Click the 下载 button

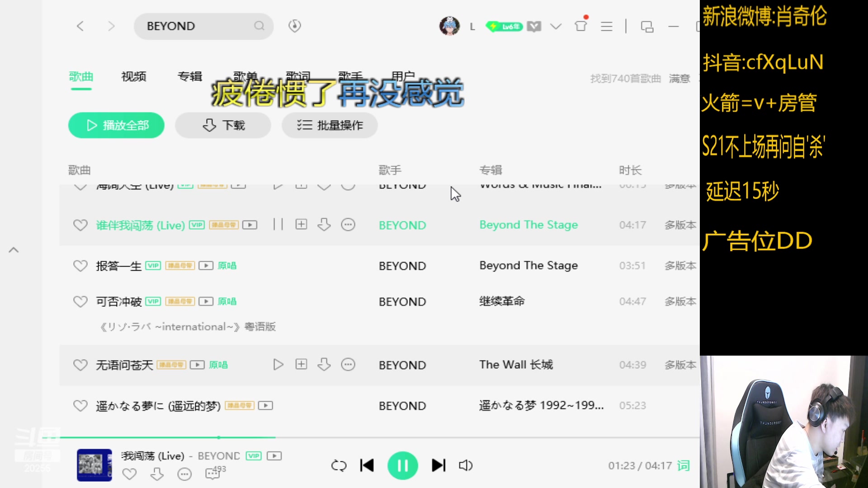(223, 125)
